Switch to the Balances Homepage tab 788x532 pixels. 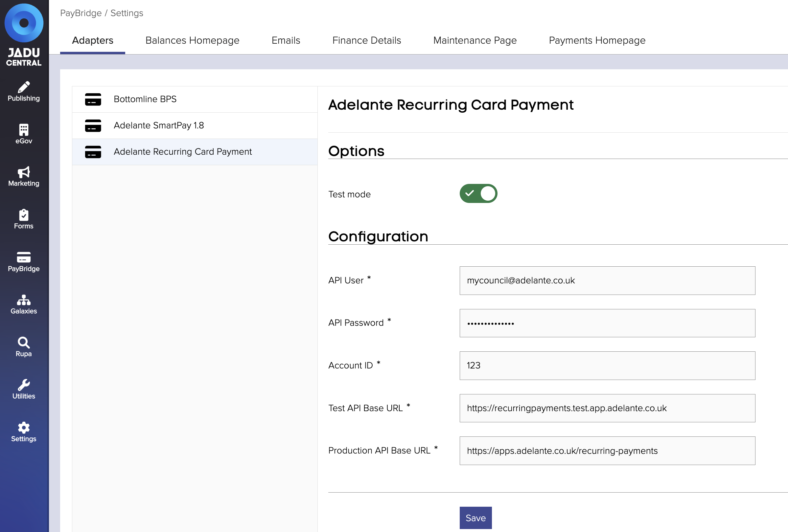[192, 40]
